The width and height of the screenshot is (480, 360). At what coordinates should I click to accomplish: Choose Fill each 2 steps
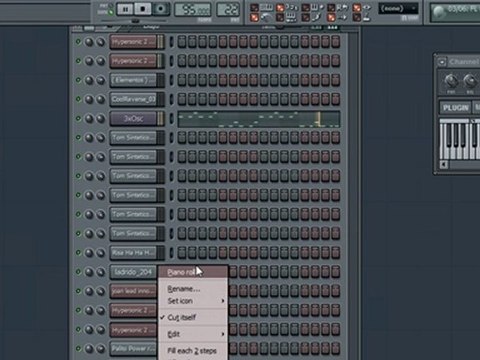[x=193, y=351]
